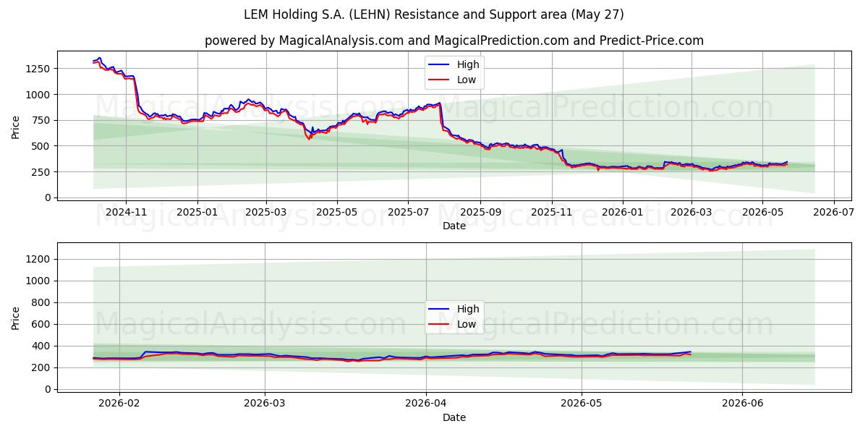Click the '2026-05' date label on bottom axis
The height and width of the screenshot is (434, 868).
point(582,404)
